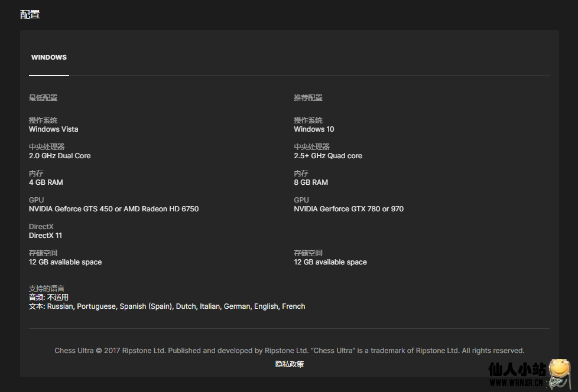Click the 配置 page heading

30,14
